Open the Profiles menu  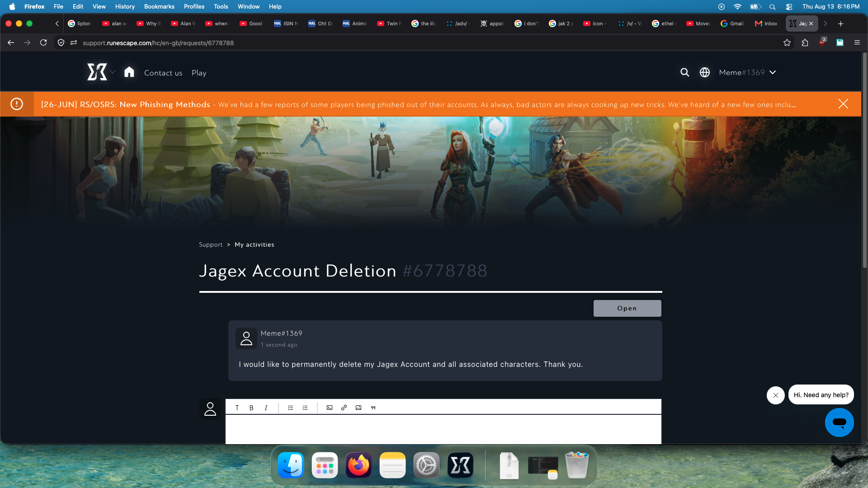[194, 6]
